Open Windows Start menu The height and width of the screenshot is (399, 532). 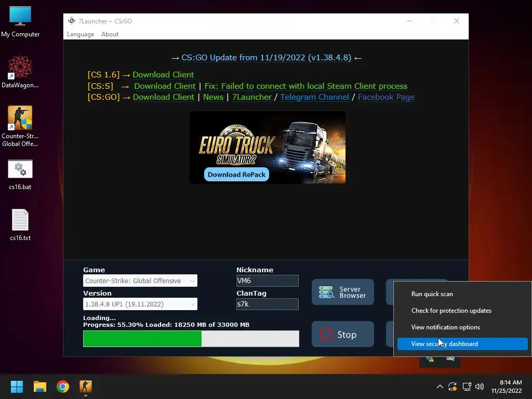(17, 387)
